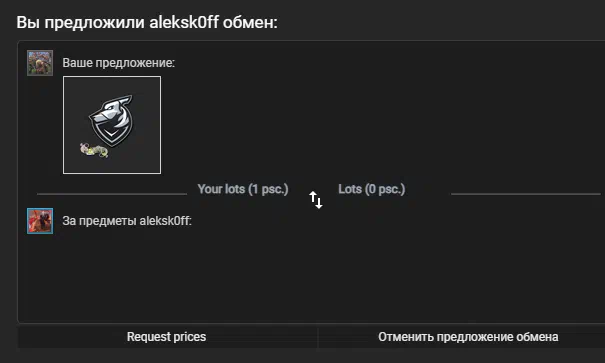Image resolution: width=605 pixels, height=363 pixels.
Task: Click the Request prices button
Action: click(x=166, y=337)
